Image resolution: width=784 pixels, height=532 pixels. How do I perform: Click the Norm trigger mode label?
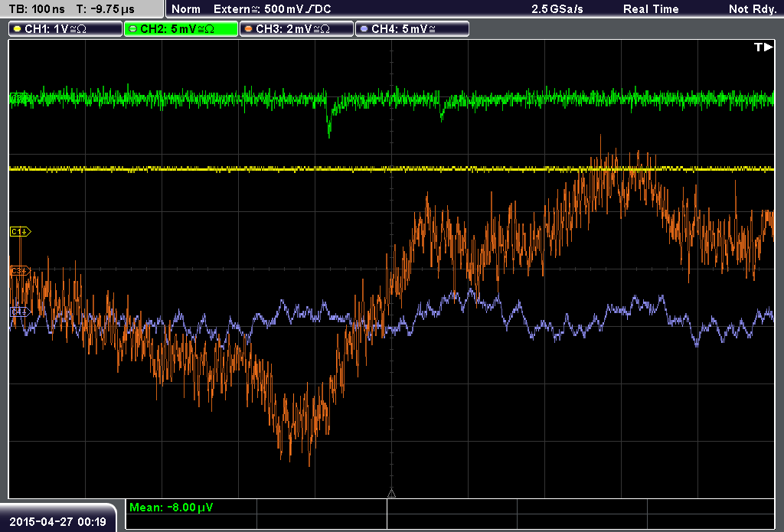pyautogui.click(x=185, y=9)
